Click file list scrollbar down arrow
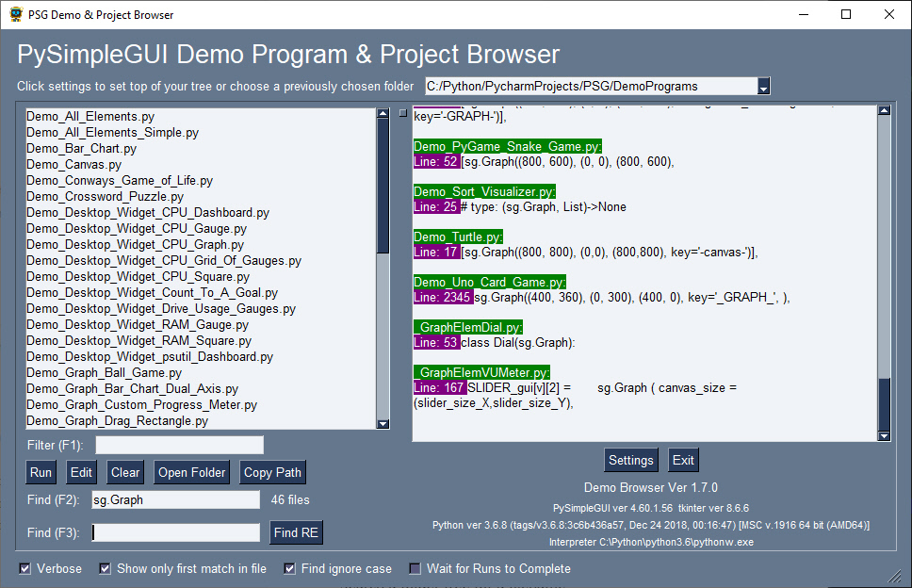This screenshot has width=912, height=588. pos(383,424)
